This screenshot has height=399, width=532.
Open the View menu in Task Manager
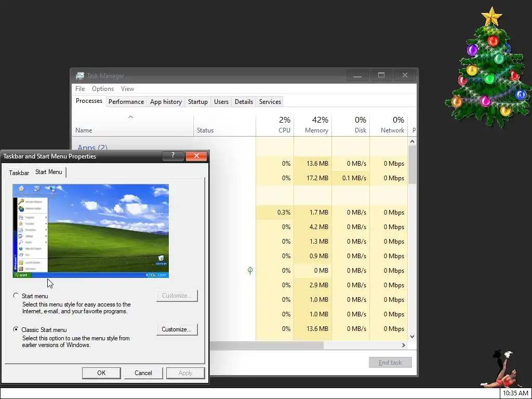[x=128, y=88]
